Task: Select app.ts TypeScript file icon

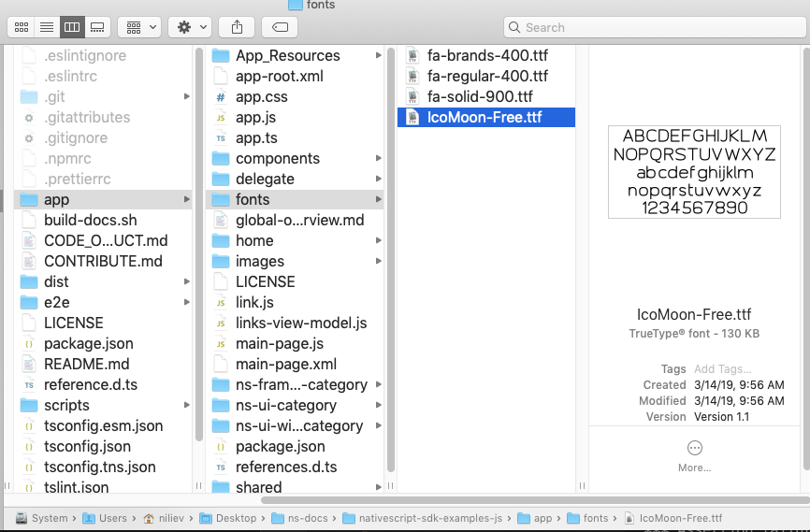Action: [221, 137]
